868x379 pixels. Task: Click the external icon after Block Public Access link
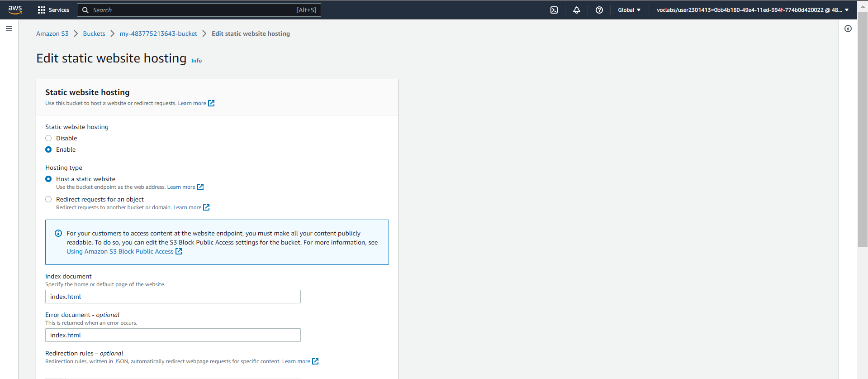[x=179, y=251]
